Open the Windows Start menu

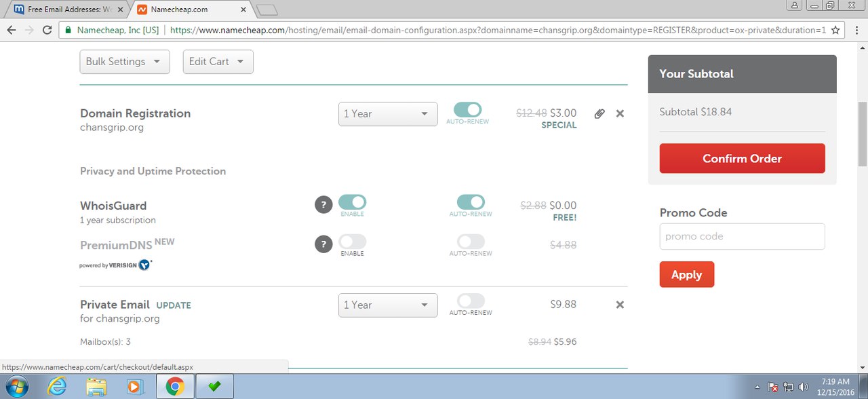[18, 386]
